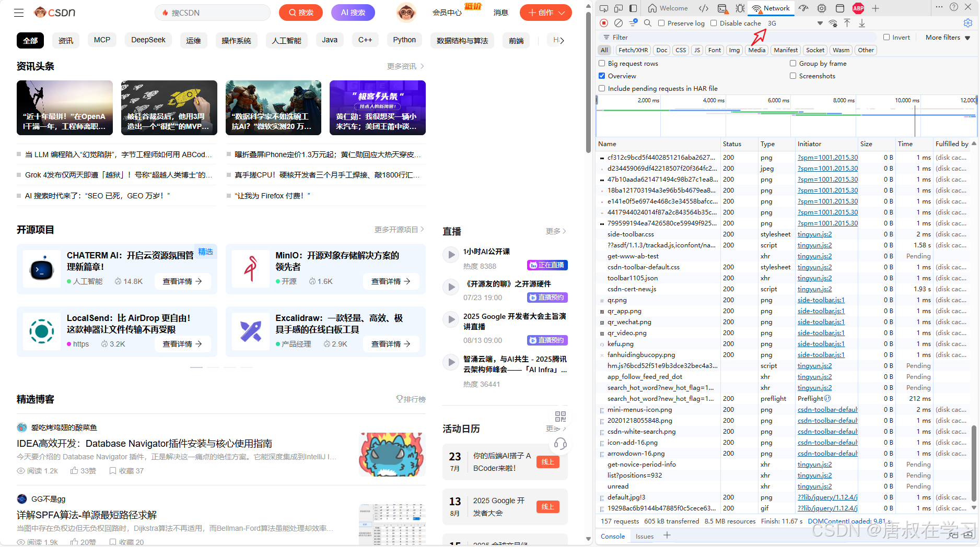This screenshot has height=547, width=980.
Task: Open the CSDN hamburger menu
Action: 19,13
